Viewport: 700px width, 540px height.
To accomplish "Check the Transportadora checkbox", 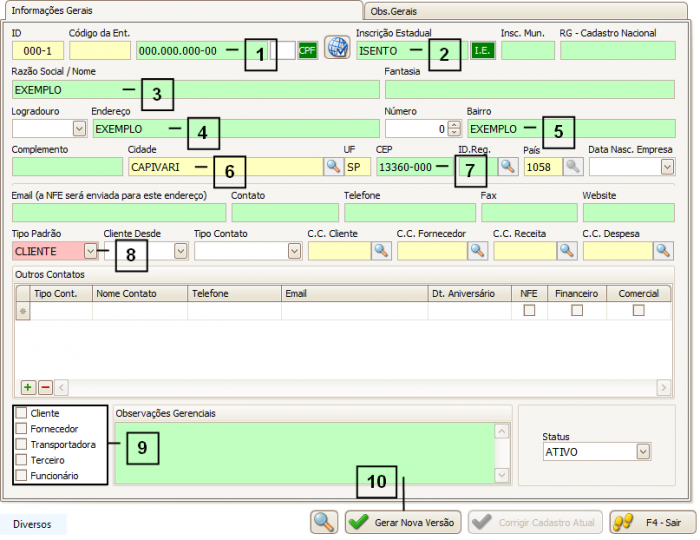I will [22, 444].
